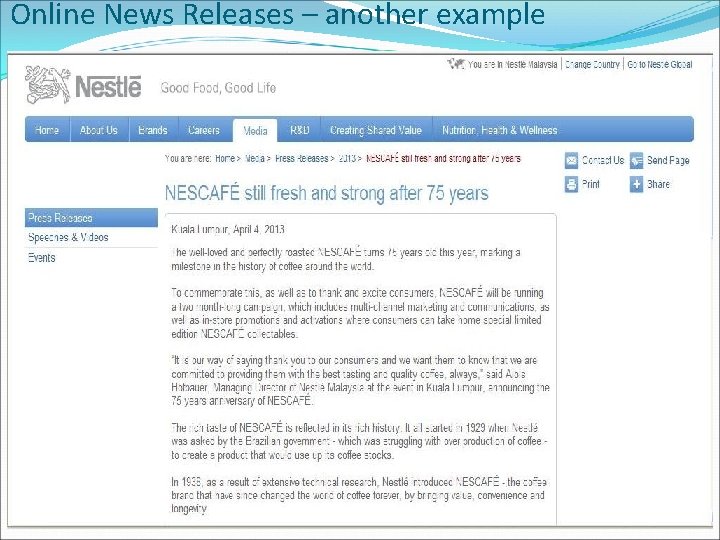Click the Share plus icon

(x=636, y=185)
